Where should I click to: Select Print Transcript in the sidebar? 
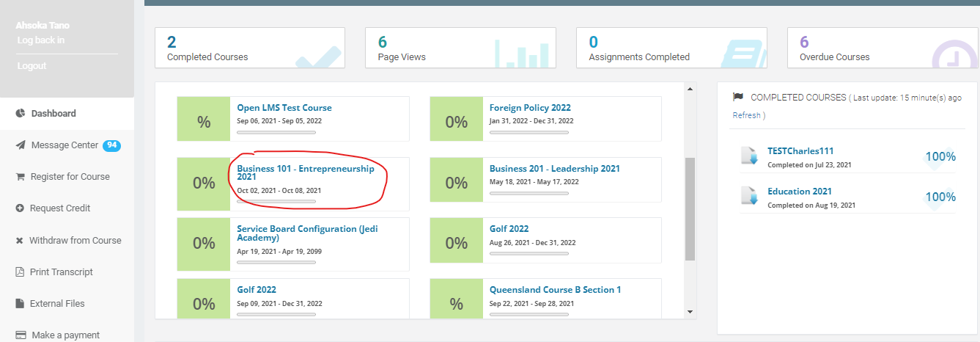click(62, 272)
